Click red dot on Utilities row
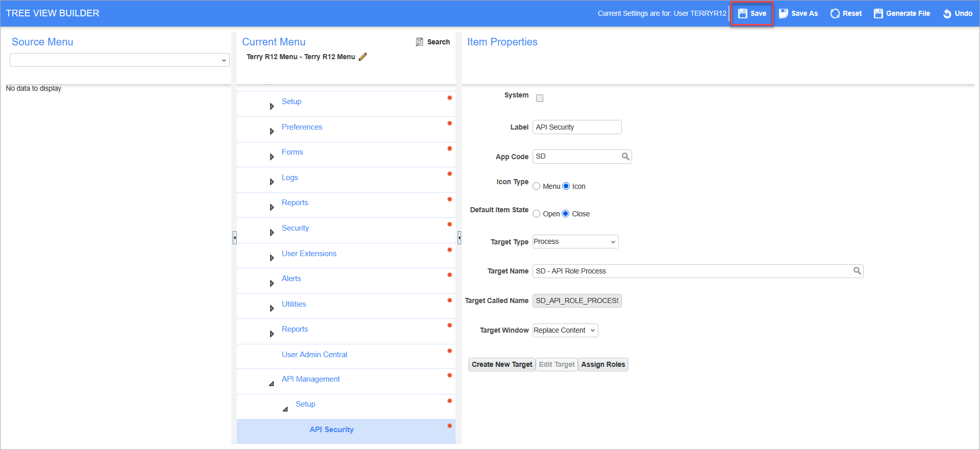This screenshot has width=980, height=450. pos(449,301)
